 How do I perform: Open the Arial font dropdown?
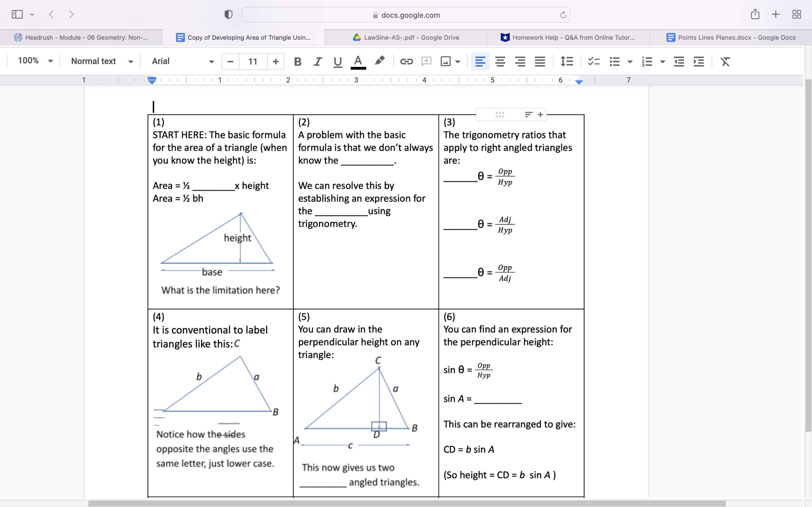click(182, 61)
